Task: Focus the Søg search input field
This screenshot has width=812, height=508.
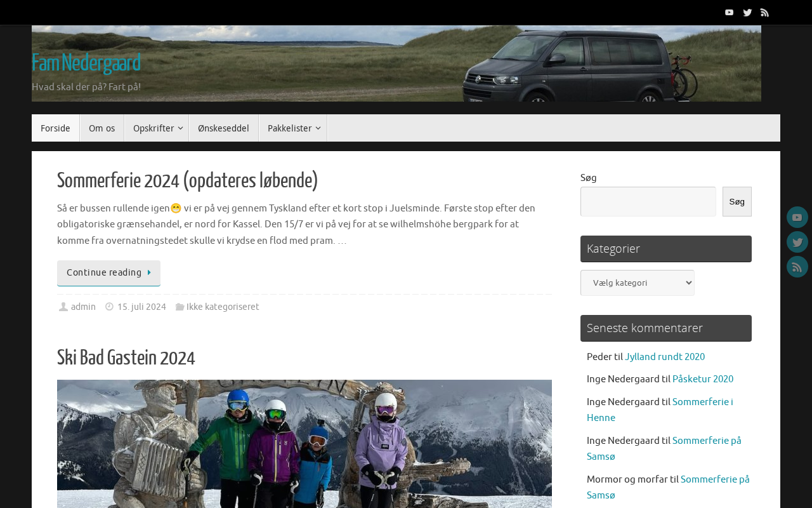Action: (648, 201)
